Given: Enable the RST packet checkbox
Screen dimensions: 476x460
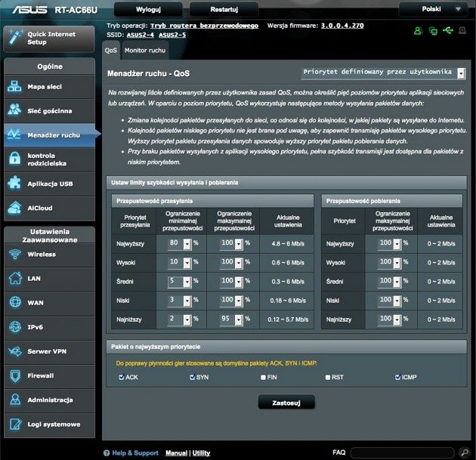Looking at the screenshot, I should click(x=328, y=378).
